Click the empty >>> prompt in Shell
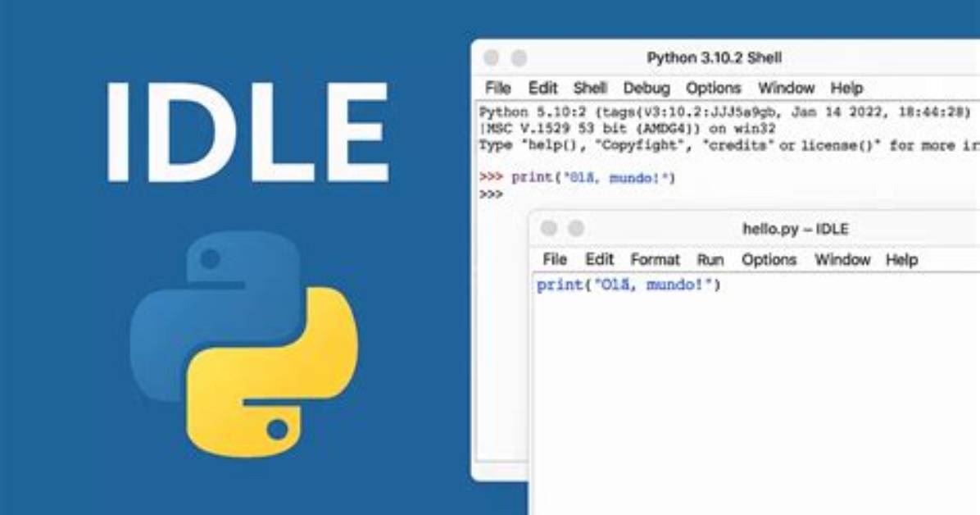Image resolution: width=980 pixels, height=515 pixels. [492, 194]
